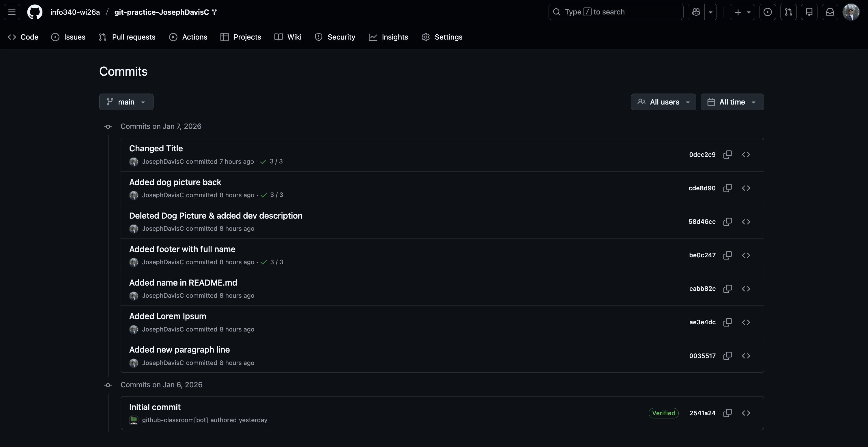
Task: Switch to the Settings tab
Action: (442, 37)
